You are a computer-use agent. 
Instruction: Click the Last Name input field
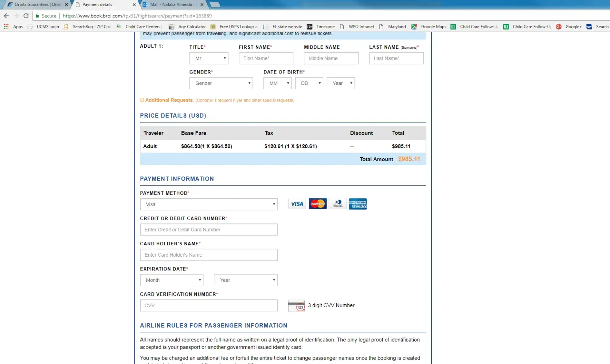396,58
